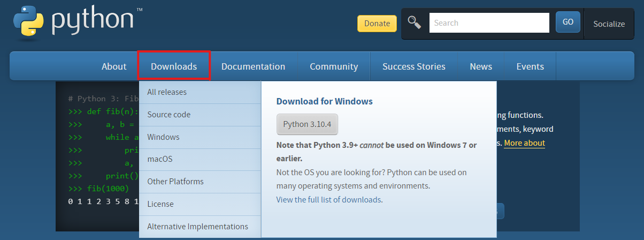Collapse the Downloads menu tab
The height and width of the screenshot is (240, 644).
174,66
